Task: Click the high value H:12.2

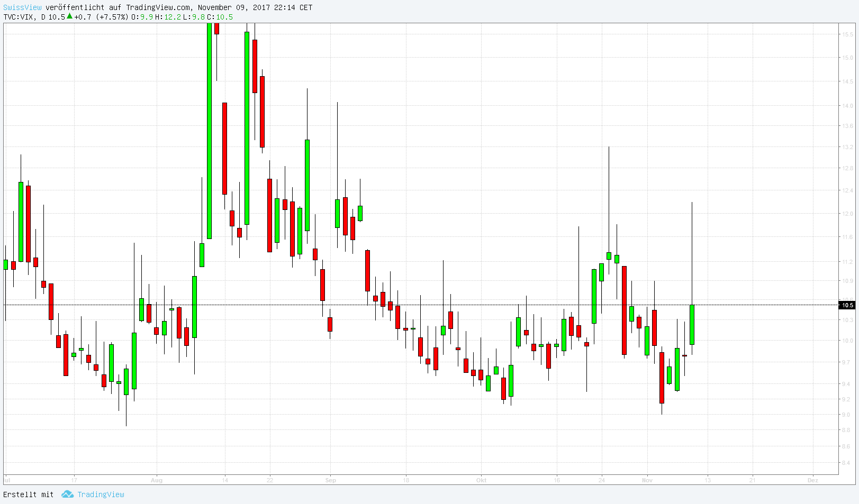Action: (x=168, y=17)
